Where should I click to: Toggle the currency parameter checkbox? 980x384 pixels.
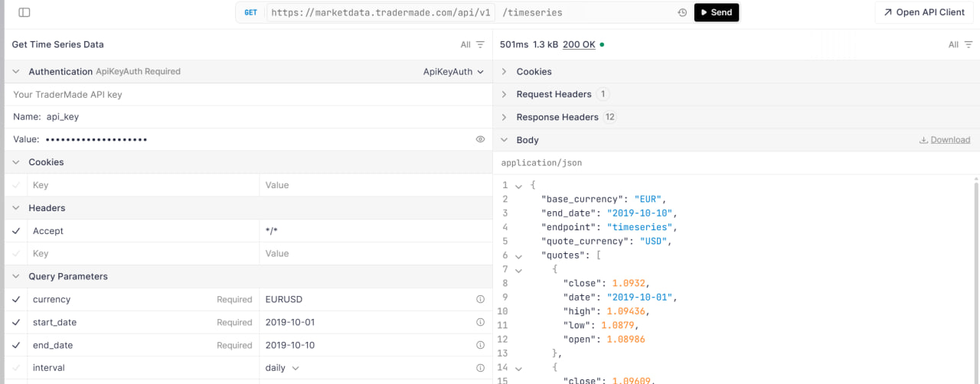(x=16, y=299)
